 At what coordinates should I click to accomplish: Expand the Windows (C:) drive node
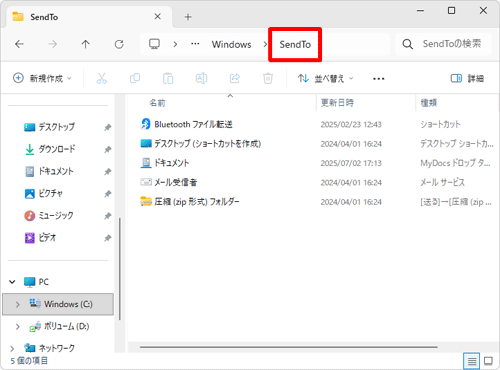(18, 304)
